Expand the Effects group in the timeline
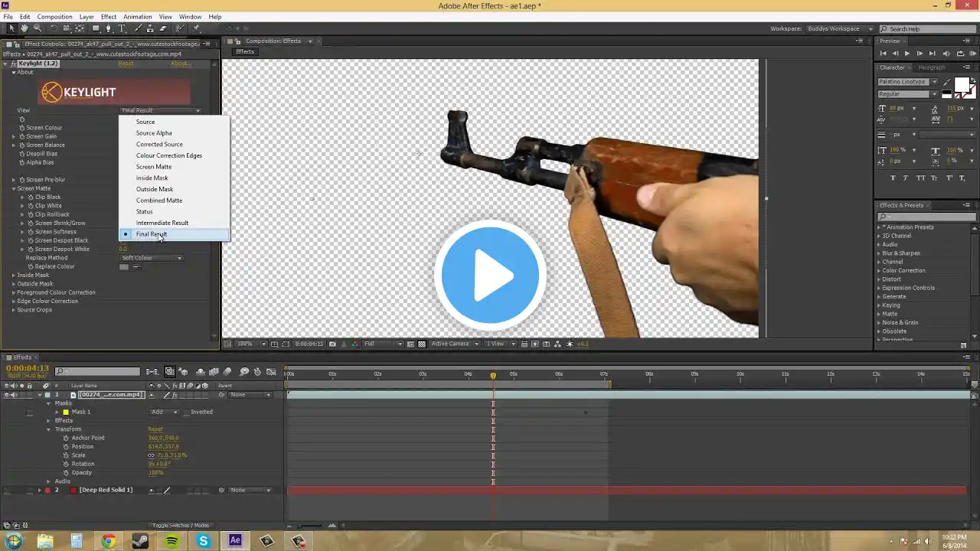This screenshot has height=551, width=980. 49,421
